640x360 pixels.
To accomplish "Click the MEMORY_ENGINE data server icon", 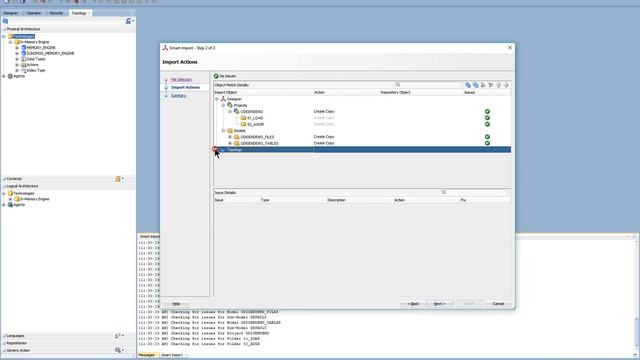I will pyautogui.click(x=24, y=48).
